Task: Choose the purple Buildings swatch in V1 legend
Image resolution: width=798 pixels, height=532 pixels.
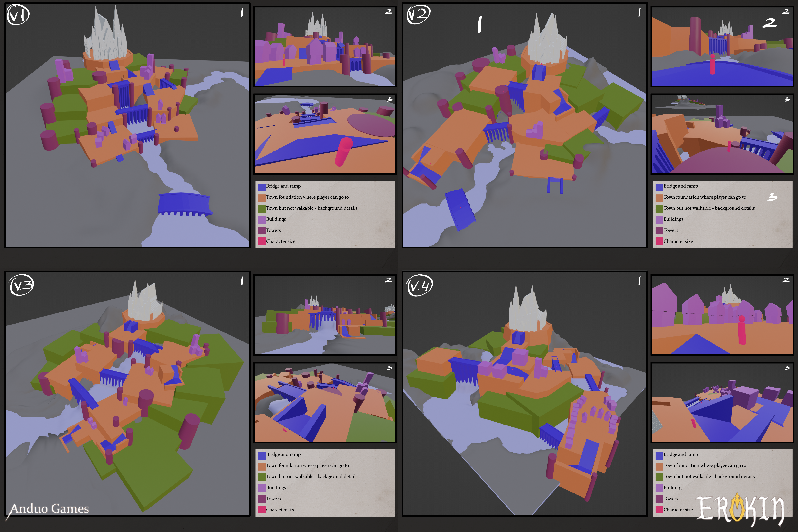Action: 262,220
